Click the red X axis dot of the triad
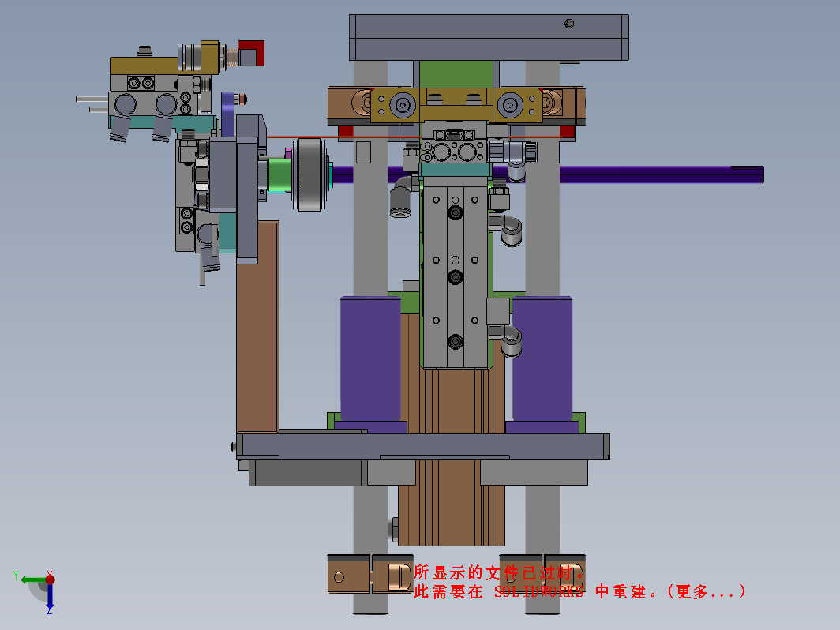Image resolution: width=840 pixels, height=630 pixels. [51, 579]
